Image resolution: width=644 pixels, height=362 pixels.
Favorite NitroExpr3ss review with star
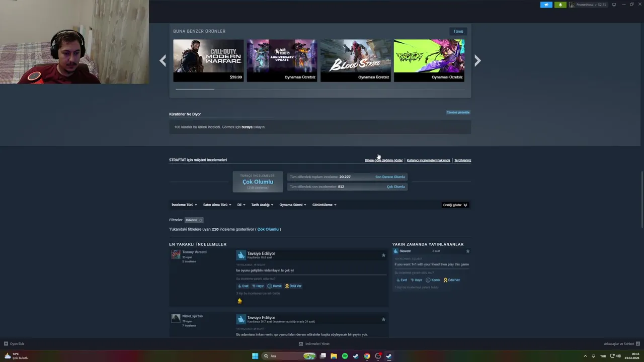point(383,319)
